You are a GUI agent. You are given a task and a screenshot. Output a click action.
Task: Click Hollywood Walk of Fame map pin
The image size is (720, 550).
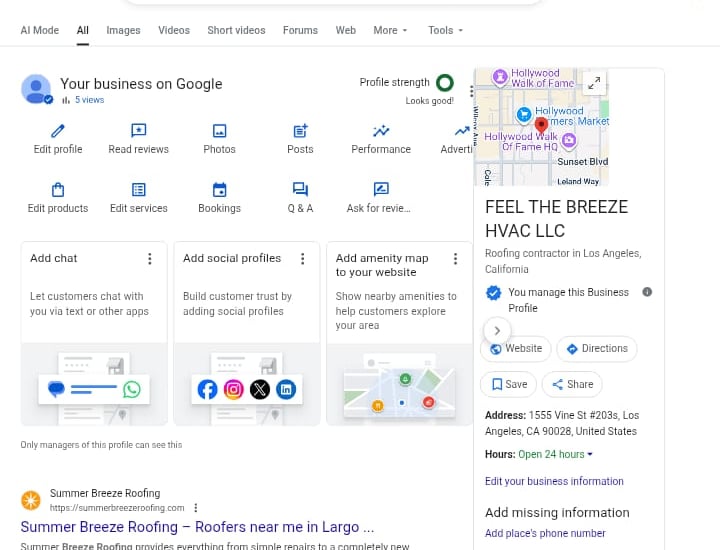coord(500,76)
